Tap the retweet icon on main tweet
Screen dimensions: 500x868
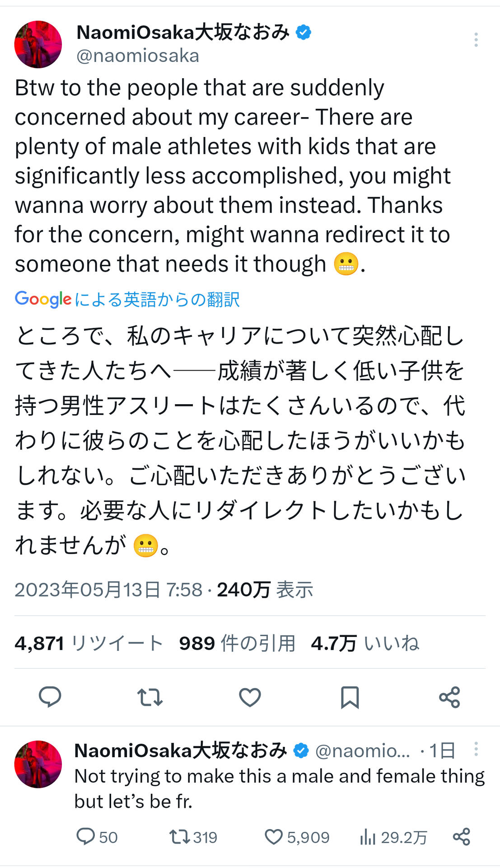tap(150, 697)
